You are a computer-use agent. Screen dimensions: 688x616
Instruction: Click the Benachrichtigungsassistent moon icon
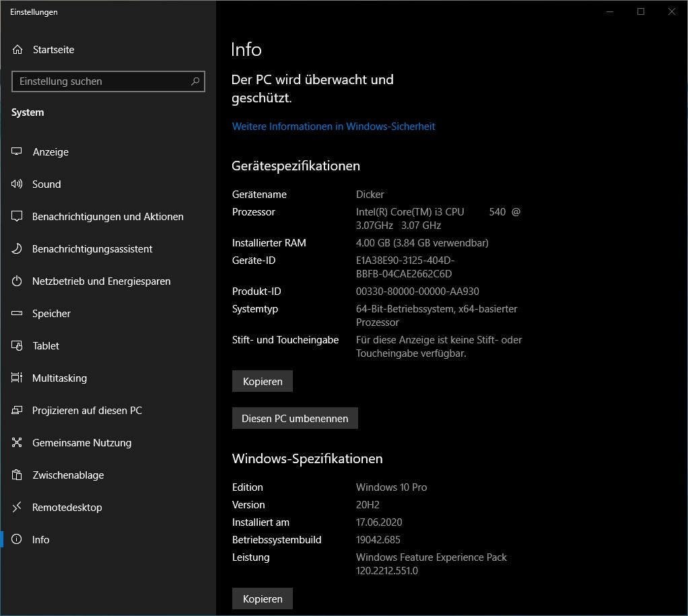pos(17,249)
